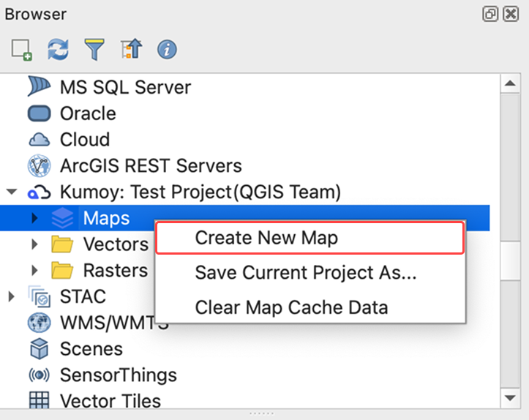Viewport: 529px width, 420px height.
Task: Click the Cloud icon in the tree
Action: pyautogui.click(x=39, y=139)
